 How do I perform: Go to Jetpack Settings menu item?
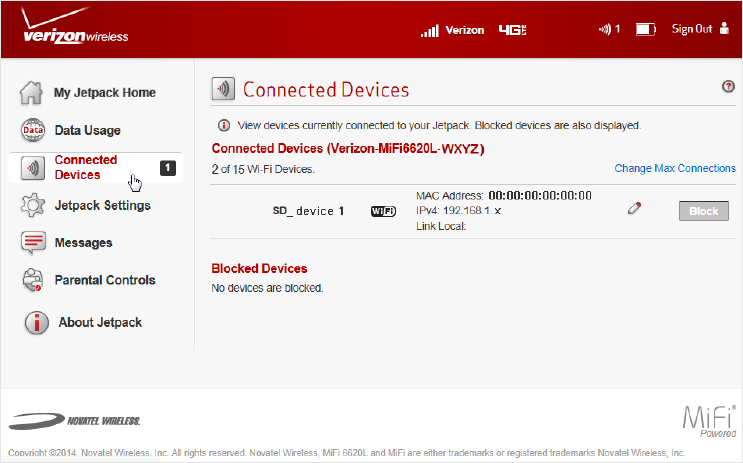pyautogui.click(x=102, y=206)
